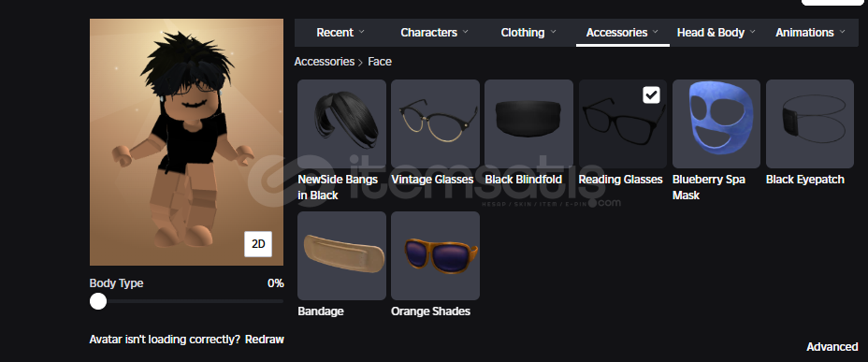This screenshot has height=362, width=868.
Task: Equip the Vintage Glasses accessory
Action: pyautogui.click(x=435, y=123)
